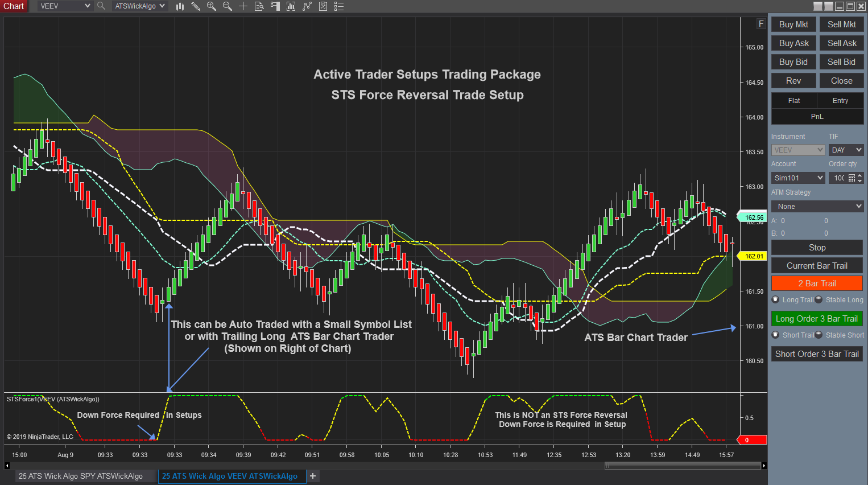Open the instrument search magnifier
Image resolution: width=868 pixels, height=485 pixels.
(101, 6)
